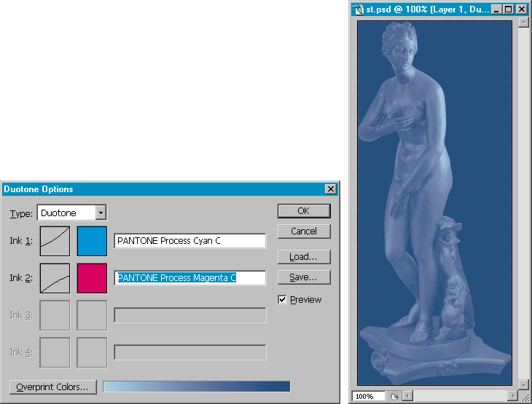Click the Load... button
Viewport: 532px width, 404px height.
pos(304,257)
